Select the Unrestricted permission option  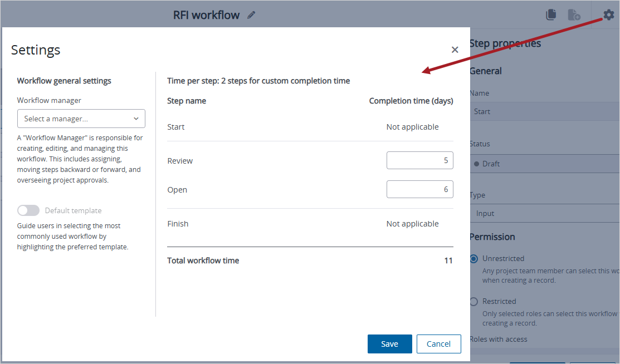(x=473, y=258)
